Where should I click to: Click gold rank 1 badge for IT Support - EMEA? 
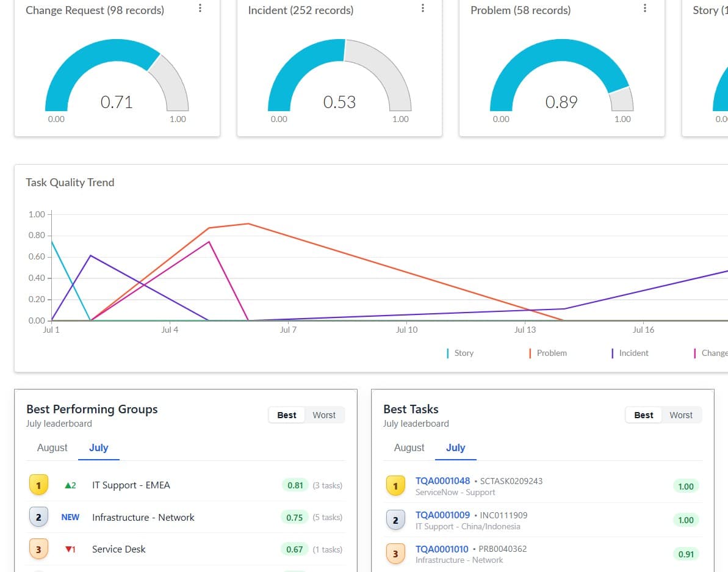(x=38, y=485)
